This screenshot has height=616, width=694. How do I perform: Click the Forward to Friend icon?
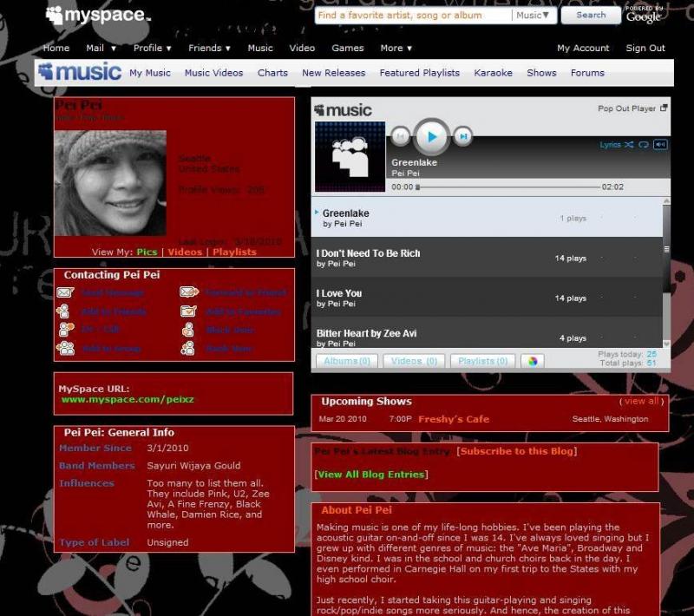coord(189,293)
